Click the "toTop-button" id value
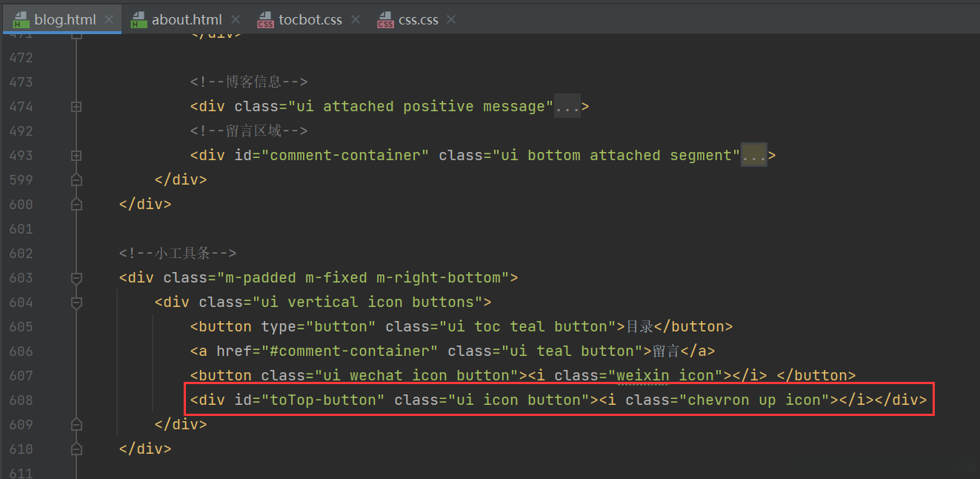The height and width of the screenshot is (479, 980). [323, 400]
